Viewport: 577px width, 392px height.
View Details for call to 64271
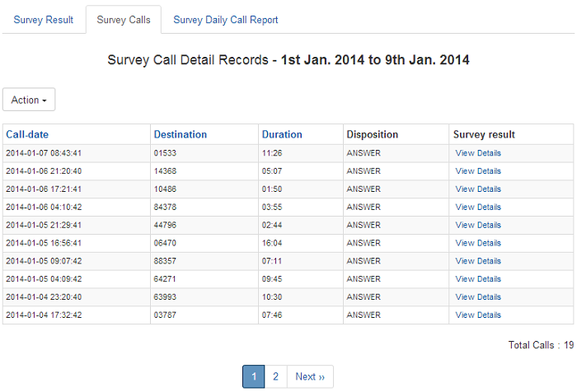coord(478,279)
